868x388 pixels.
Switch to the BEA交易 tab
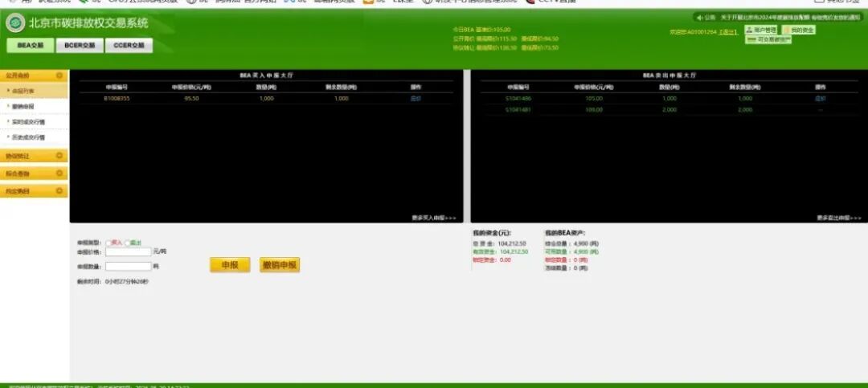tap(31, 45)
